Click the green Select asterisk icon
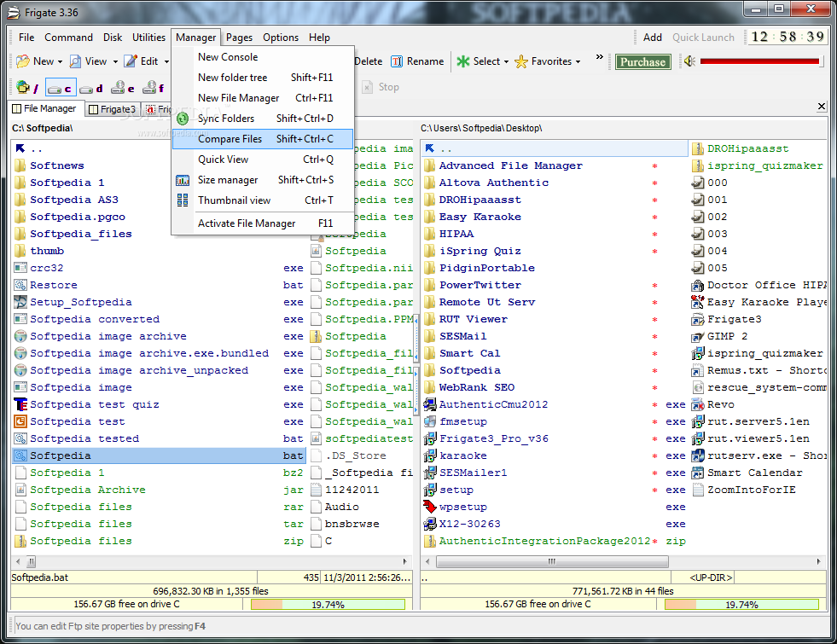Screen dimensions: 837x644 tap(462, 61)
